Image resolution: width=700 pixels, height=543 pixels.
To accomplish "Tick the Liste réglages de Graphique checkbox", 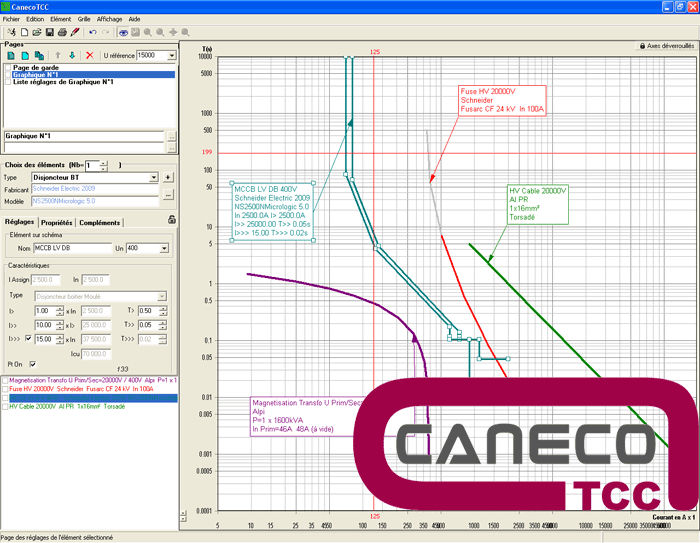I will [8, 82].
